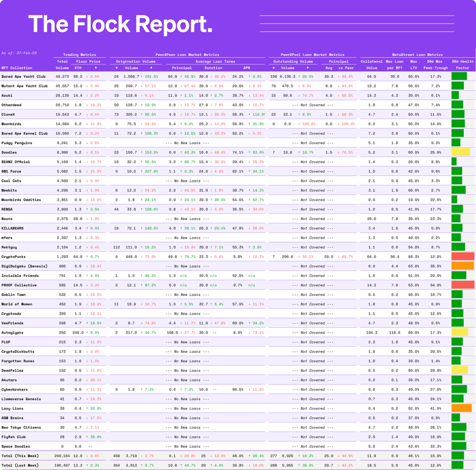Click the sort triangle under Outstanding Volume

(x=307, y=68)
